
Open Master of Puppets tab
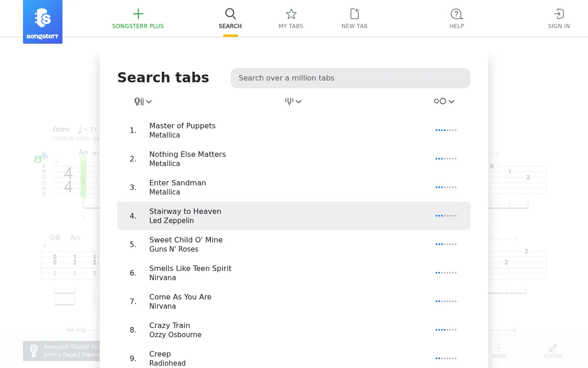[x=294, y=130]
